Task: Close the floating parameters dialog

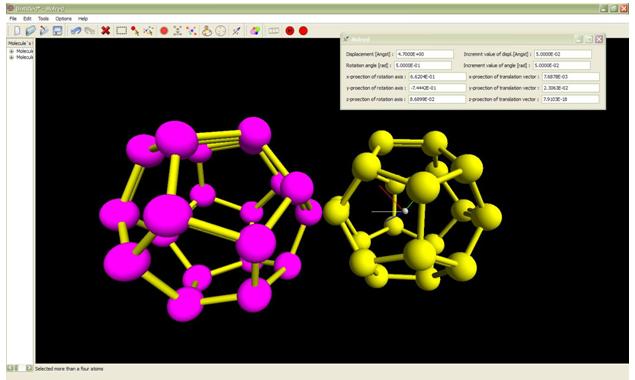Action: (x=599, y=39)
